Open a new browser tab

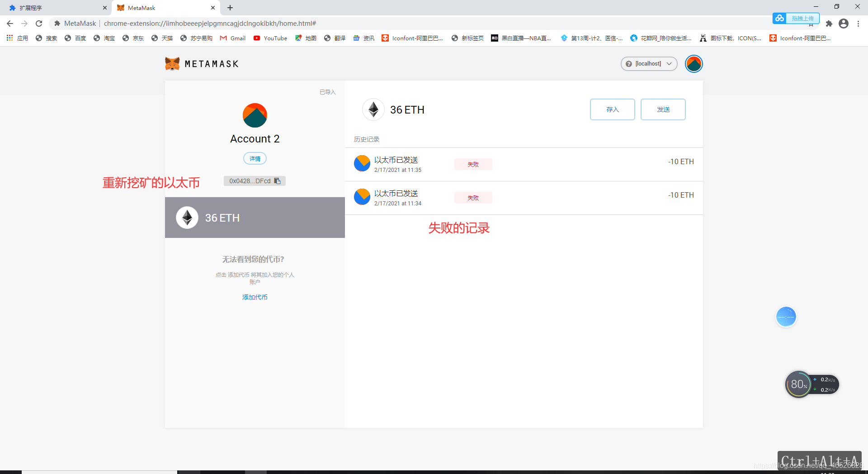coord(230,8)
